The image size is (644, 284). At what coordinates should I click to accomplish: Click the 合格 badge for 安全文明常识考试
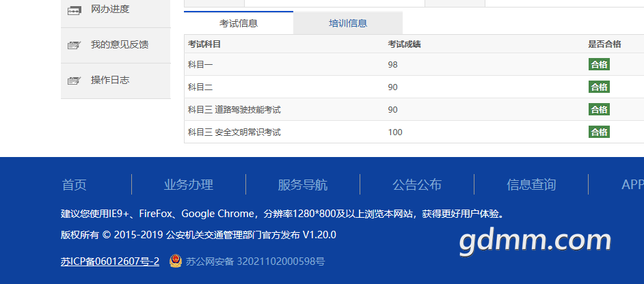pos(599,132)
